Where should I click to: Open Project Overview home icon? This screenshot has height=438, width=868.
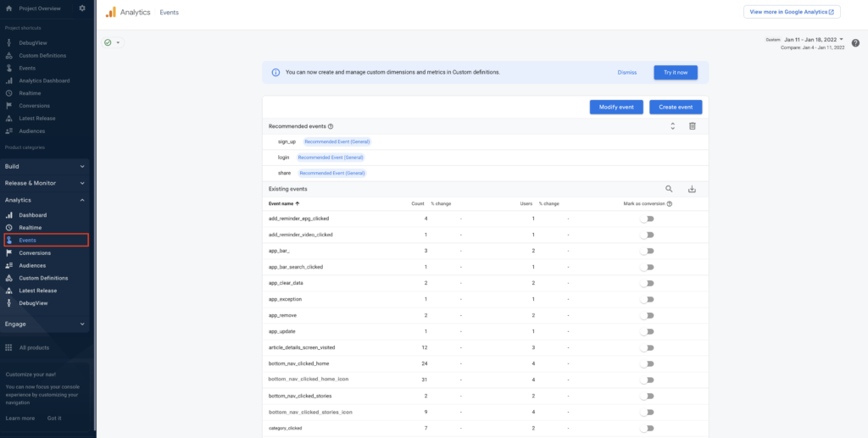[x=9, y=8]
